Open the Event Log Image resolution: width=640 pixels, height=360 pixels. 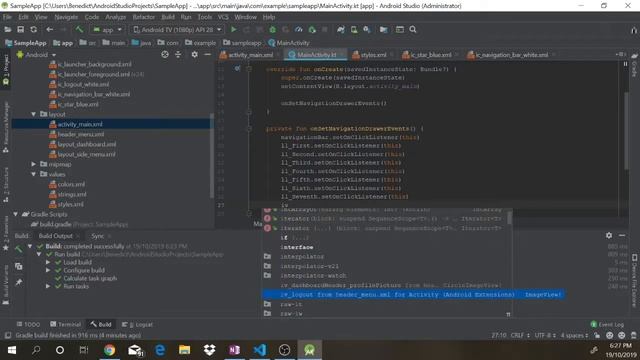click(607, 324)
